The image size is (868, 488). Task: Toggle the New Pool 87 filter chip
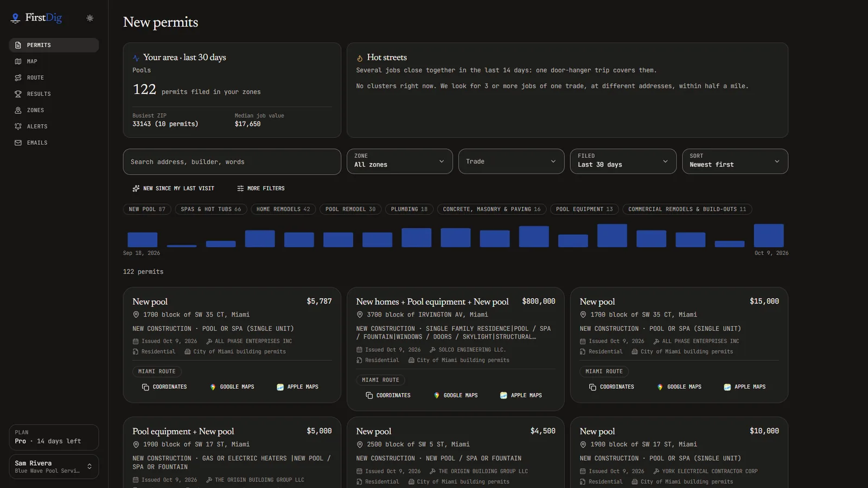tap(147, 209)
